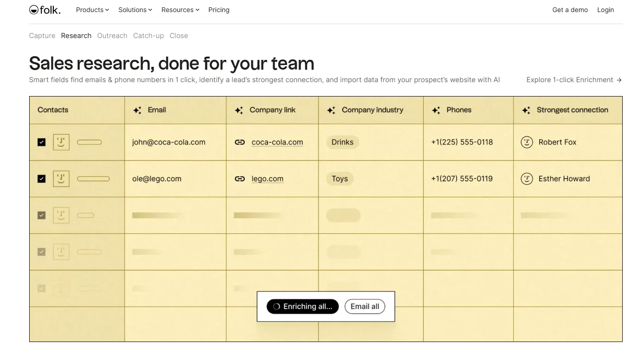Image resolution: width=644 pixels, height=355 pixels.
Task: Click sparkle icon beside Company industry header
Action: coord(331,110)
